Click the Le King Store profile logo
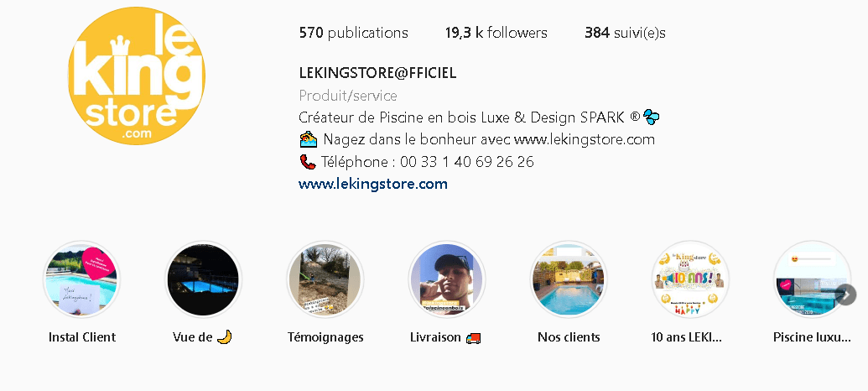 136,76
